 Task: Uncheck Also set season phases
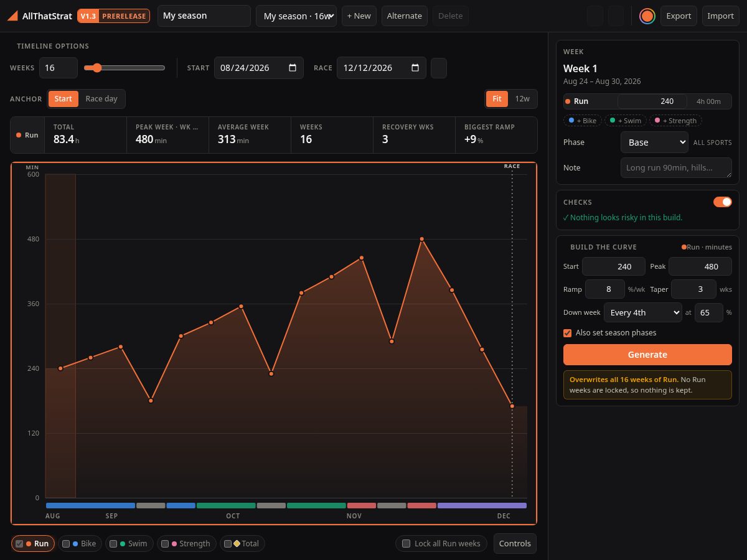(x=567, y=333)
